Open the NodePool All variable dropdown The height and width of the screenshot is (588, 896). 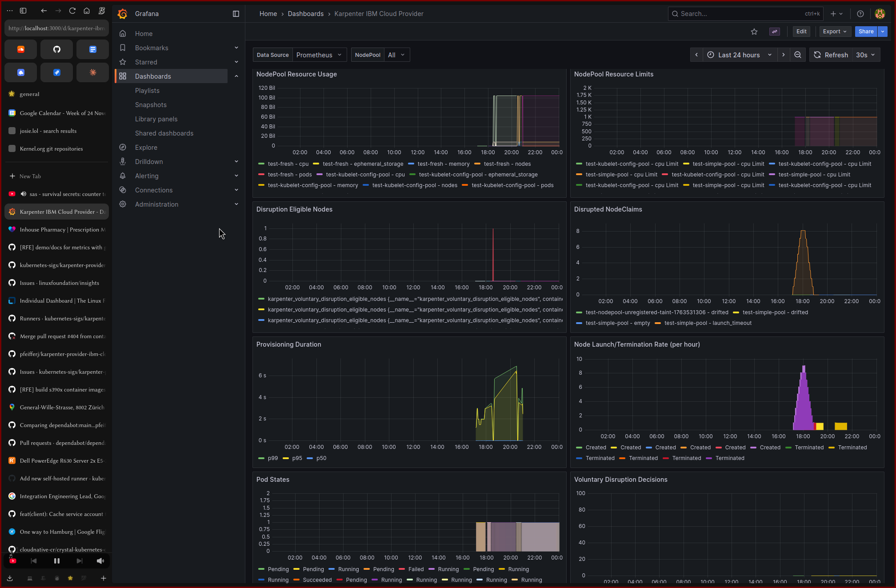coord(396,55)
